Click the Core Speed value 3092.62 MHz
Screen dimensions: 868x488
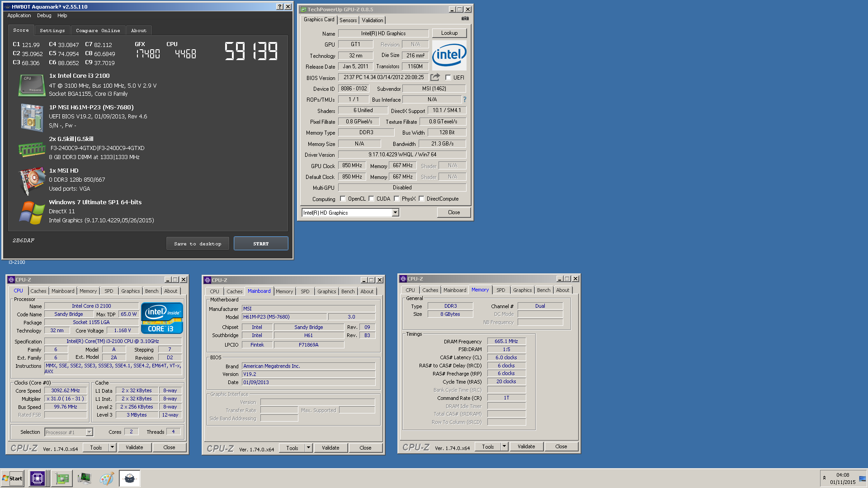(x=66, y=390)
